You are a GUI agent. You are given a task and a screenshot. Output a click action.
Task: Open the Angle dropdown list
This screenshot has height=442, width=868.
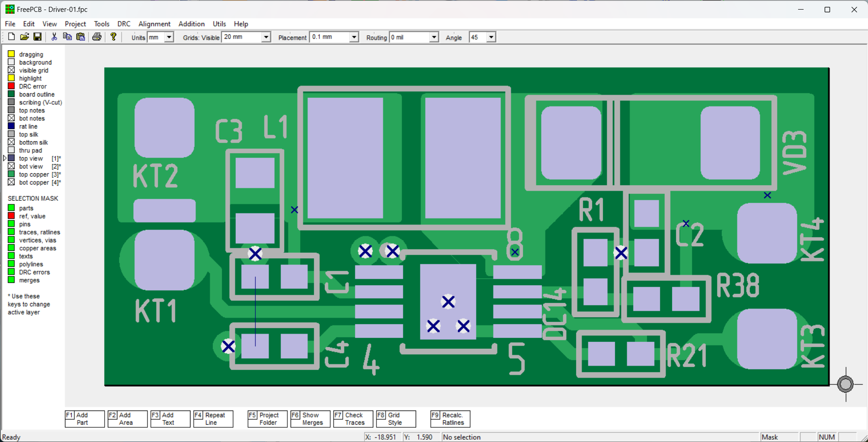[x=491, y=37]
